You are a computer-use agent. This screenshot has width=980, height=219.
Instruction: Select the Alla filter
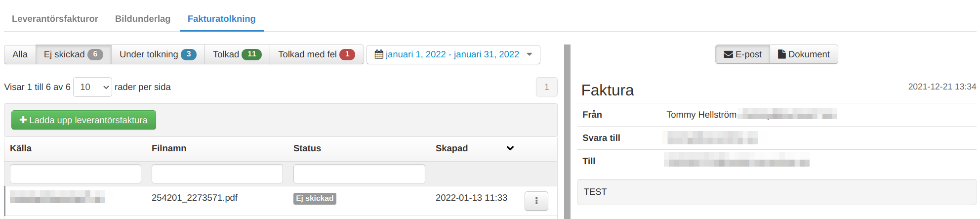point(20,54)
